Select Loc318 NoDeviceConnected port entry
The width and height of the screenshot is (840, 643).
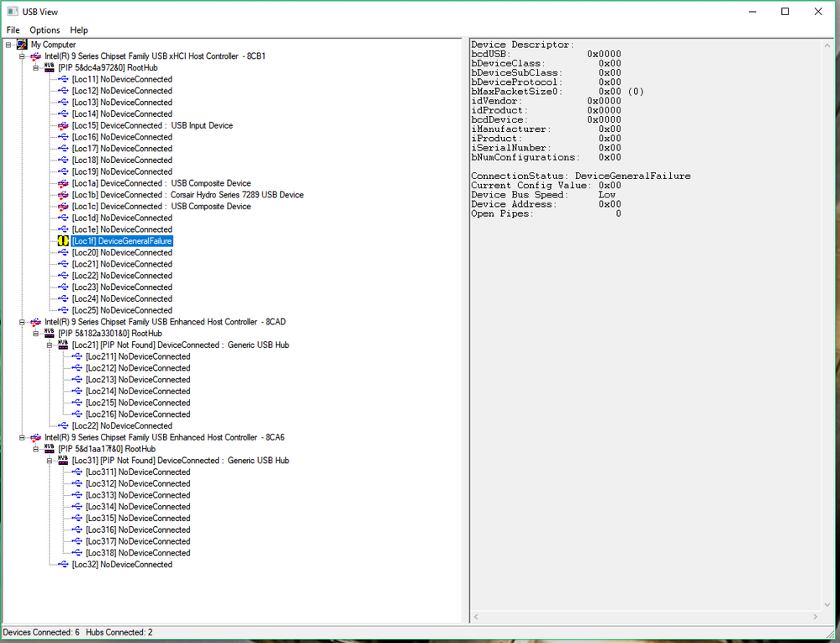[x=138, y=553]
